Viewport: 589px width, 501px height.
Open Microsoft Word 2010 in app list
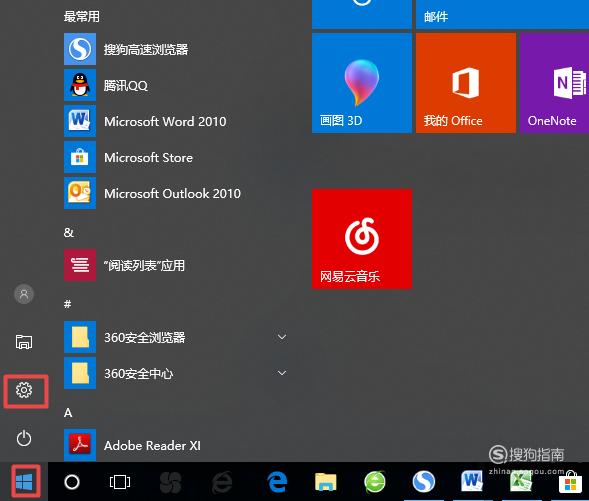176,121
